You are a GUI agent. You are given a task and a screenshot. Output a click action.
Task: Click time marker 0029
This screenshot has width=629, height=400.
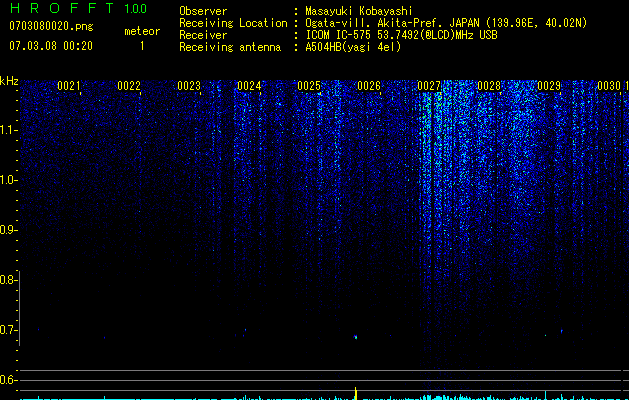[549, 85]
